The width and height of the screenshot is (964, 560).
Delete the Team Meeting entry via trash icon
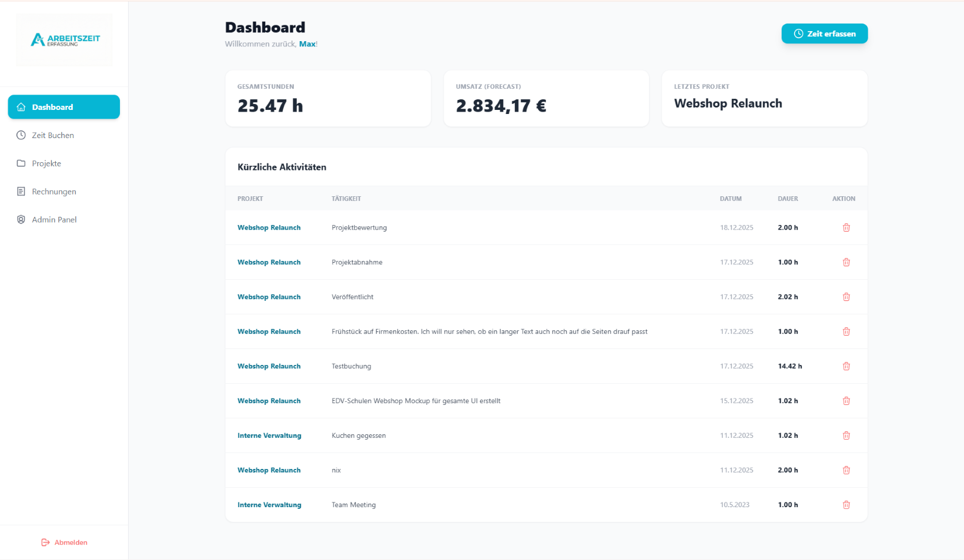(x=846, y=505)
